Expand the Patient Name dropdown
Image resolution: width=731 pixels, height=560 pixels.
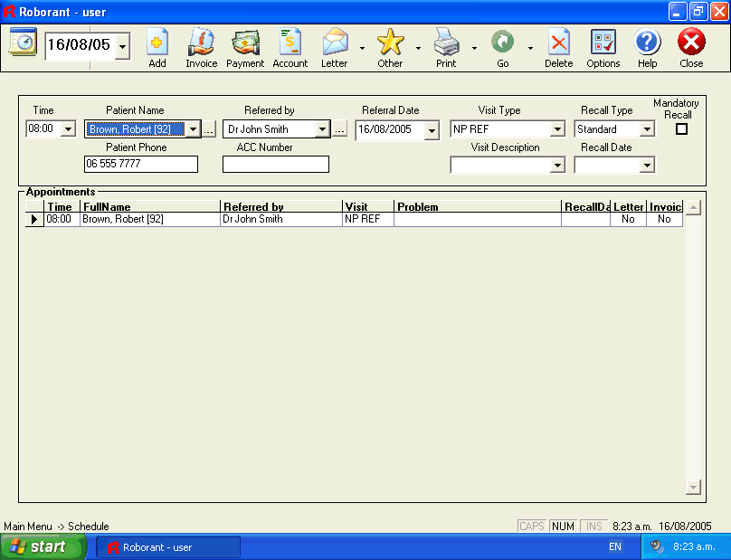click(x=193, y=128)
